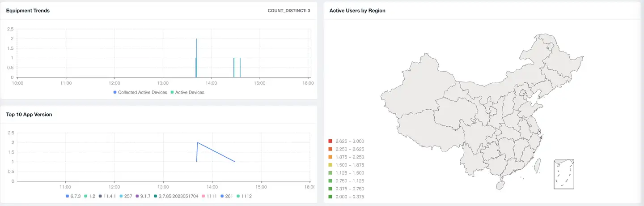Select the 2.625 – 3.000 red range swatch
This screenshot has height=206, width=644.
[330, 141]
